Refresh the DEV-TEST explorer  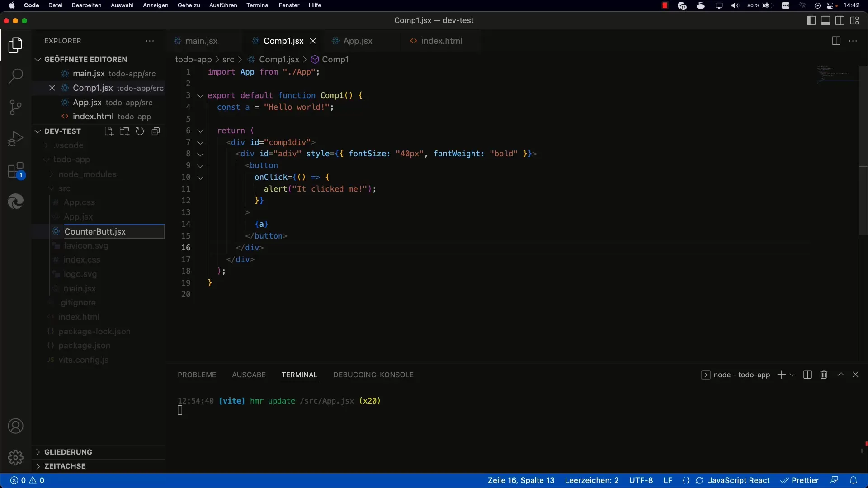click(140, 131)
